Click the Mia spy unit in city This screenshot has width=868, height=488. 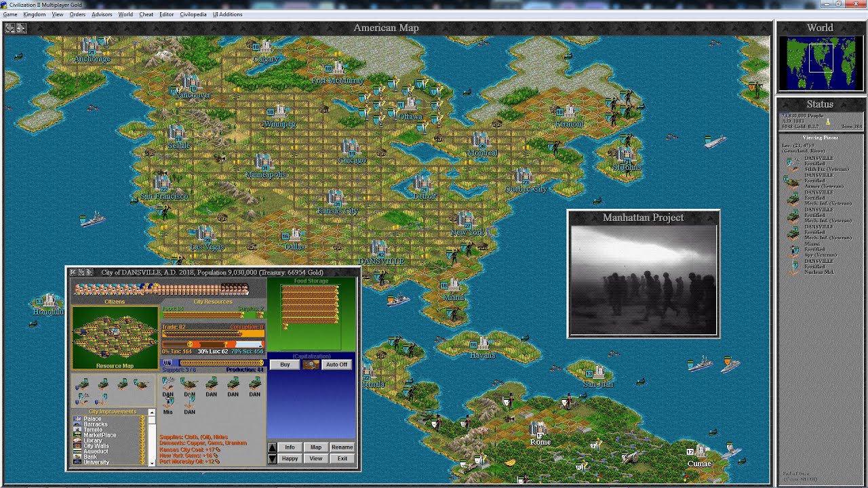pyautogui.click(x=167, y=403)
